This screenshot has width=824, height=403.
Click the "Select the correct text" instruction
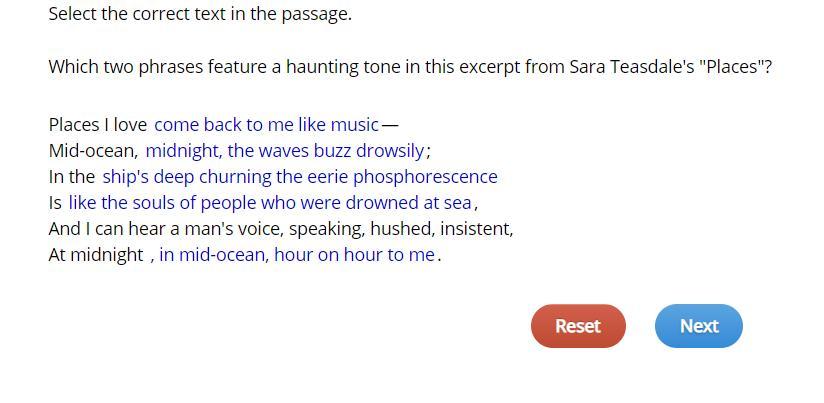pos(200,14)
